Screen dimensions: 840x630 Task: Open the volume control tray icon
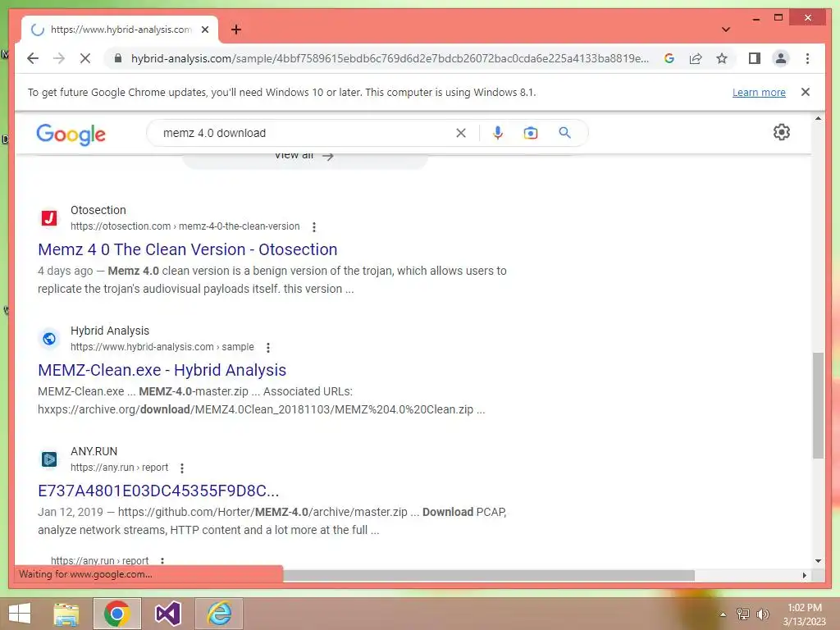click(x=762, y=614)
